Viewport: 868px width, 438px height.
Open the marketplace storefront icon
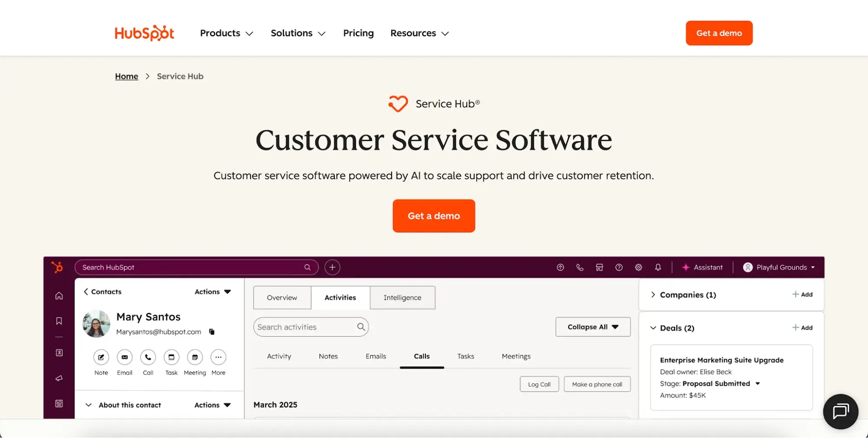599,267
